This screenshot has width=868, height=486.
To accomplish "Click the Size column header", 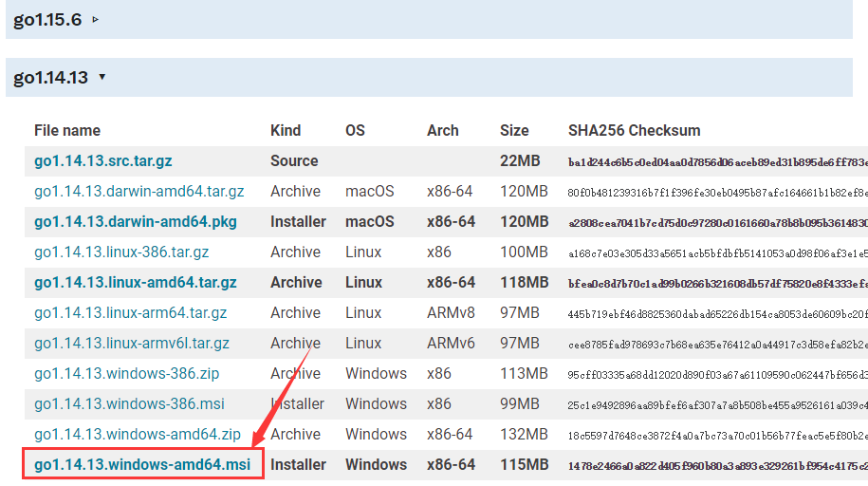I will tap(515, 130).
